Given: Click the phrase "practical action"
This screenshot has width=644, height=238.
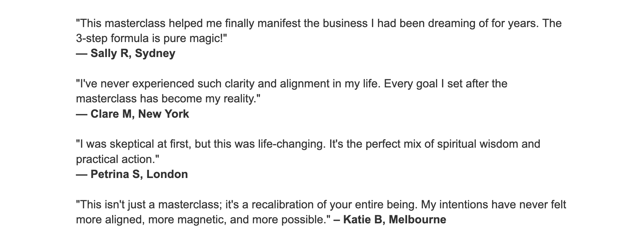Looking at the screenshot, I should [115, 159].
